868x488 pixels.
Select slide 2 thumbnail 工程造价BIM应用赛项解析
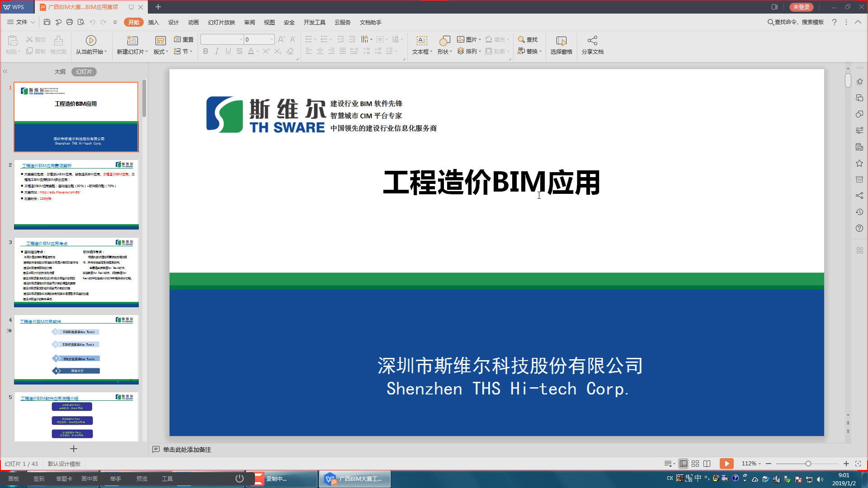coord(76,194)
